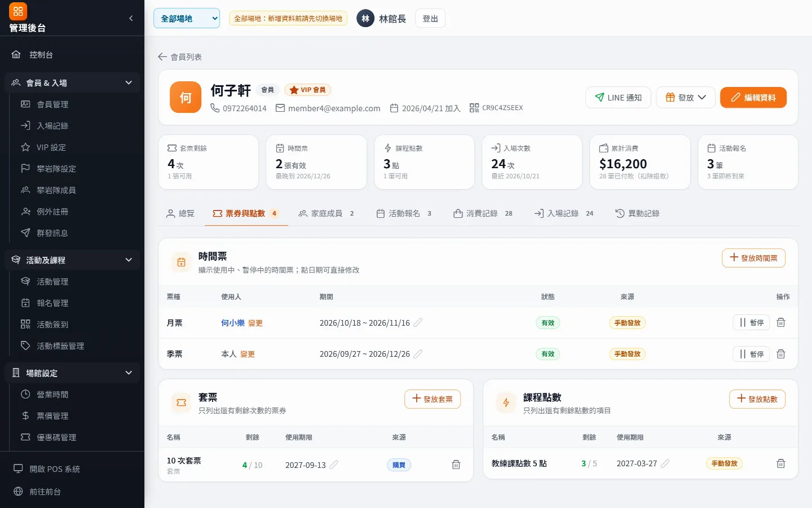The width and height of the screenshot is (812, 508).
Task: Collapse the sidebar with the chevron arrow
Action: [131, 18]
